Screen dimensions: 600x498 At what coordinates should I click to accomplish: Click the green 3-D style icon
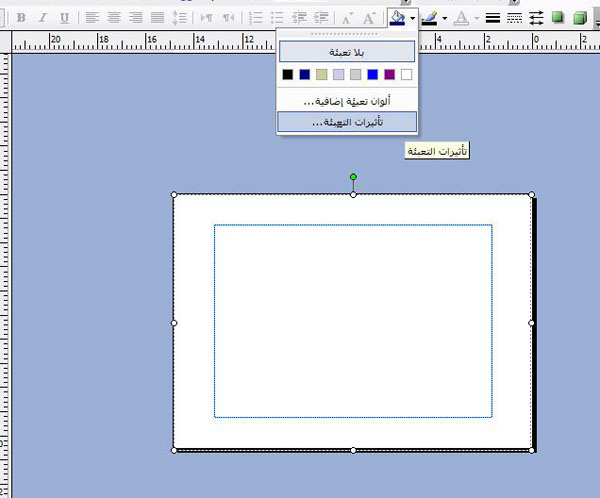click(579, 18)
